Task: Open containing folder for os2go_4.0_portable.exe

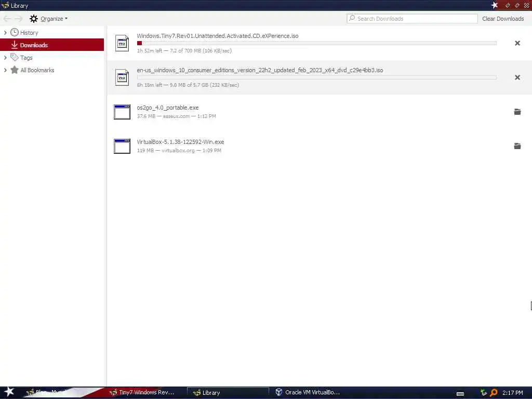Action: pyautogui.click(x=517, y=112)
